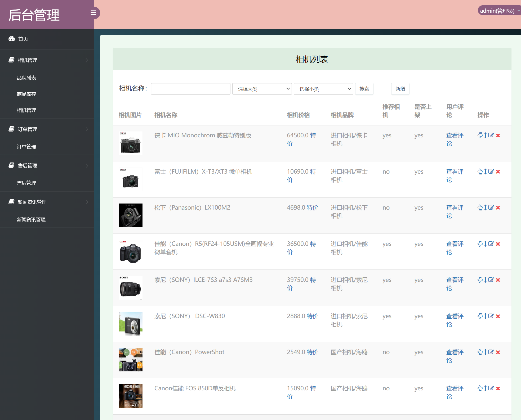Click up-down arrows icon for Sony ILCE-7S3
Screen dimensions: 521x420
coord(486,280)
